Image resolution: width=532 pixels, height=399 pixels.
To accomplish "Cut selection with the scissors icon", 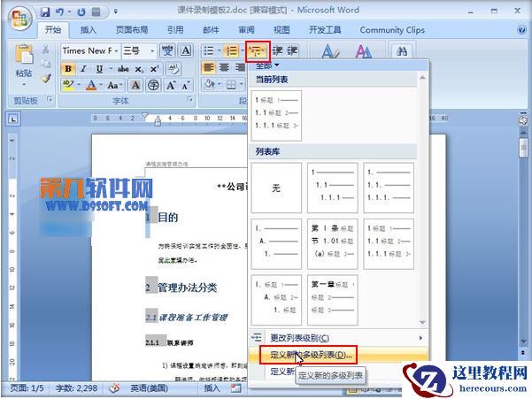I will (x=46, y=50).
